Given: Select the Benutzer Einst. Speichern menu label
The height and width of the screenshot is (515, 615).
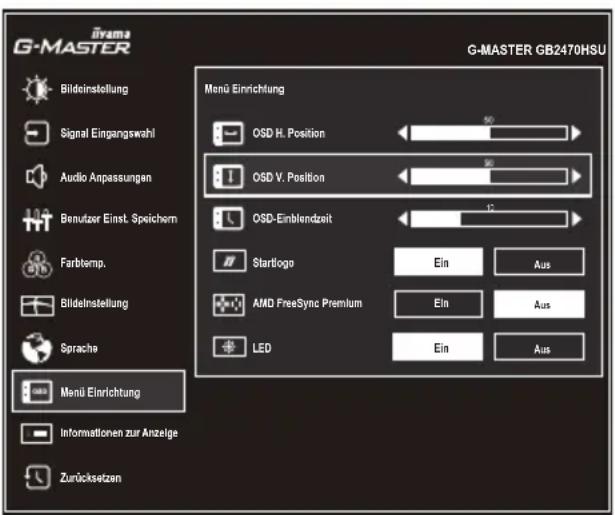Looking at the screenshot, I should pos(119,218).
